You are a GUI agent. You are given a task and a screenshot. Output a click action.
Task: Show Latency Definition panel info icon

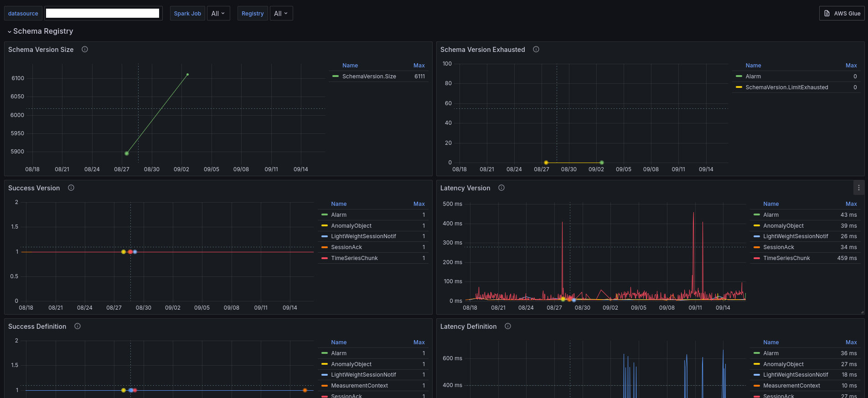coord(508,326)
